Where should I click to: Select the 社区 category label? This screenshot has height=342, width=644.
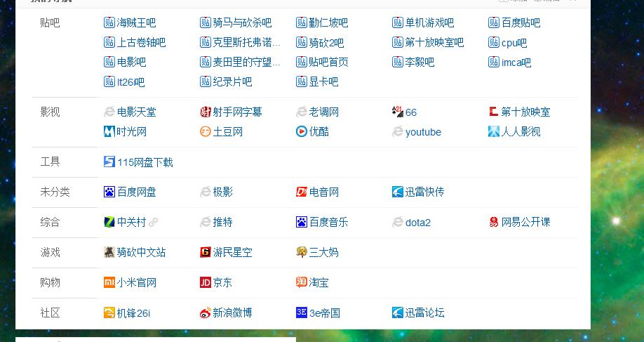click(x=50, y=313)
